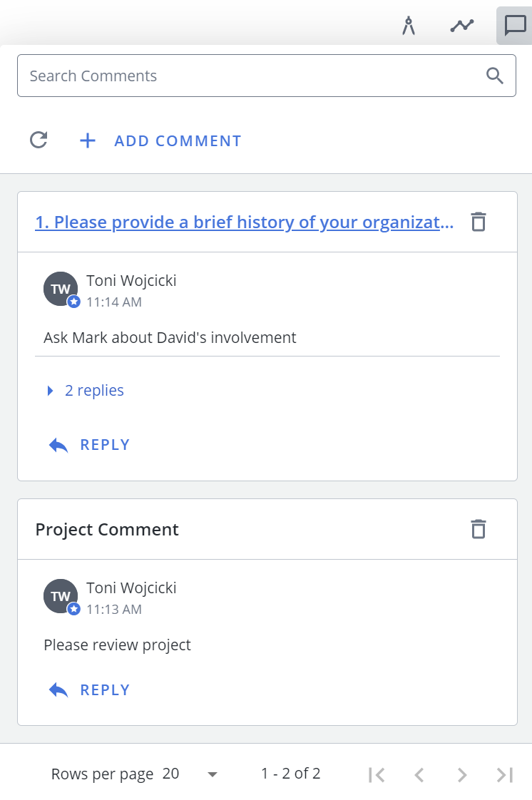Reply to David's involvement comment
Screen dimensions: 532x800
[x=89, y=445]
